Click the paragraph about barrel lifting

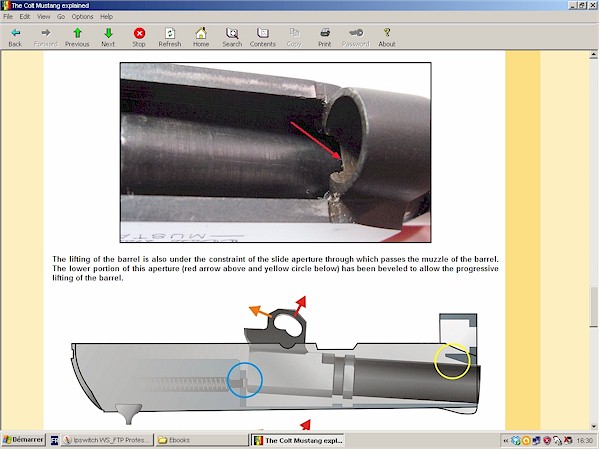[x=276, y=269]
